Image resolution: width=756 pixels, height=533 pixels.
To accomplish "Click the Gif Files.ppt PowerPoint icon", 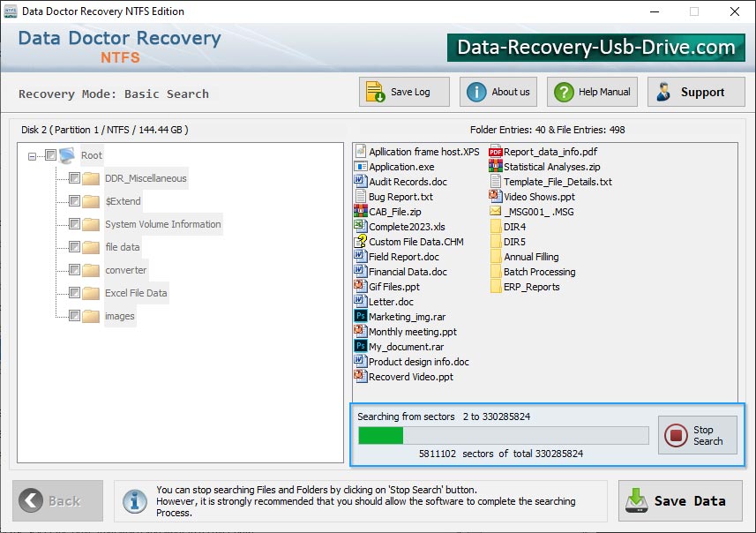I will click(x=361, y=286).
